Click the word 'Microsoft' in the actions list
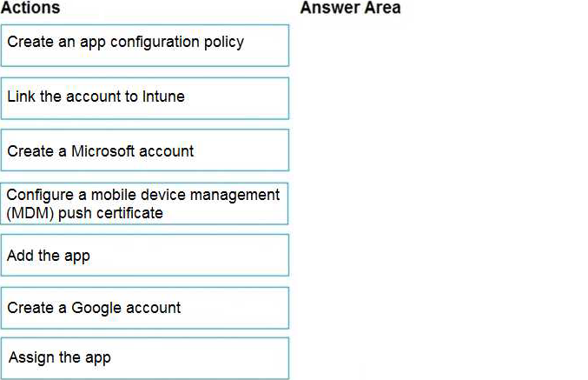The width and height of the screenshot is (588, 380). click(108, 151)
